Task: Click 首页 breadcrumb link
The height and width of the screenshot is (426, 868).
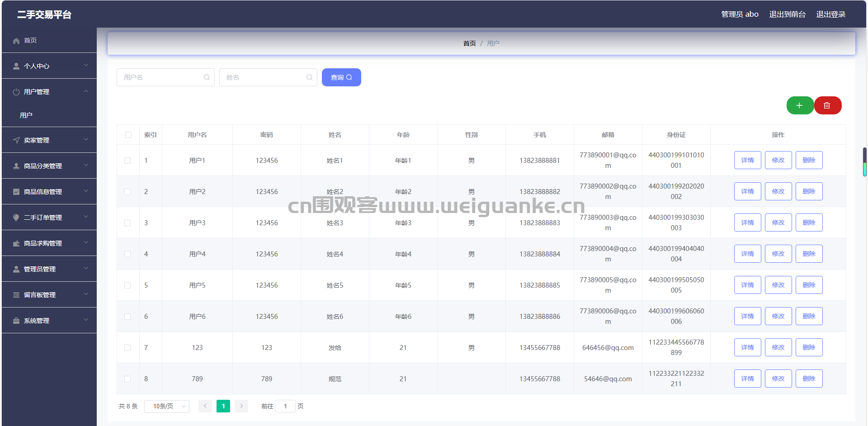Action: click(469, 43)
